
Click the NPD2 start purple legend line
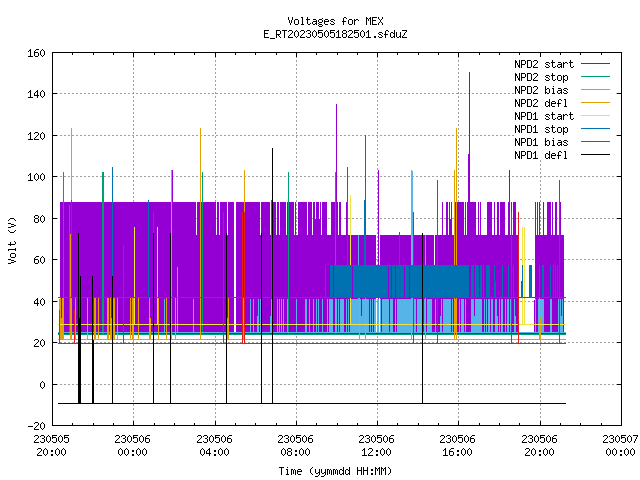[595, 64]
